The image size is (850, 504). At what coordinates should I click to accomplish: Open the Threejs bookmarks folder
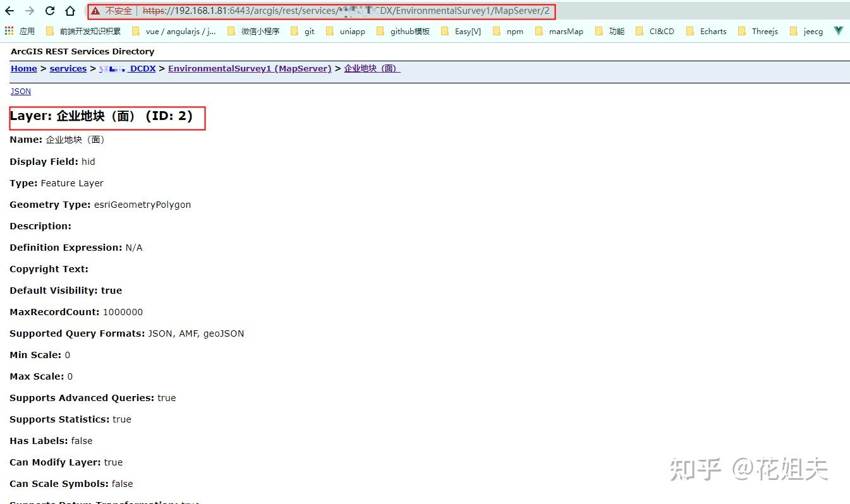[x=765, y=31]
